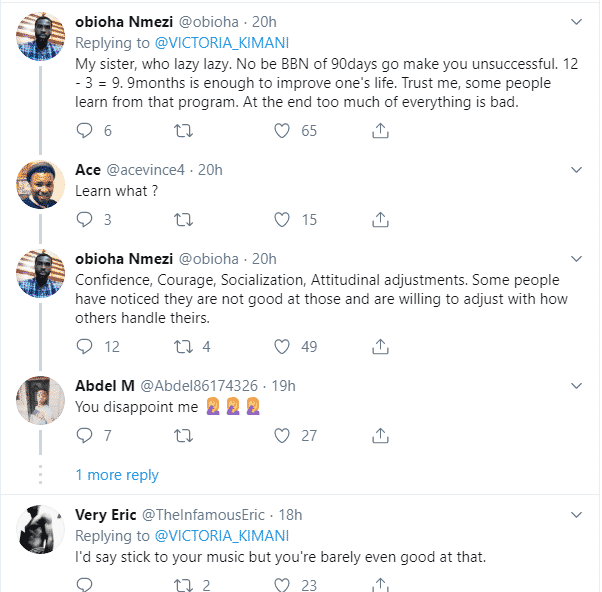Open Very Eric's profile name
Viewport: 602px width, 592px height.
point(105,514)
